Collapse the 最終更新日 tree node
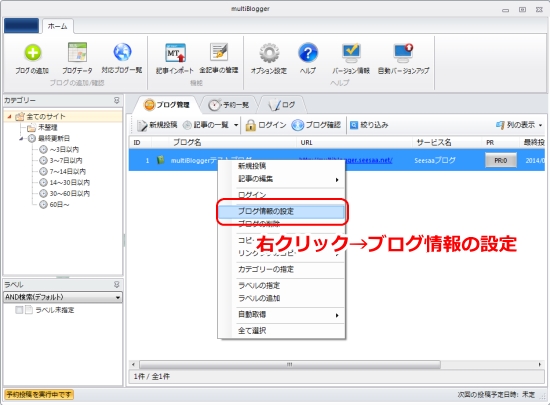Viewport: 550px width, 405px height. pos(21,139)
